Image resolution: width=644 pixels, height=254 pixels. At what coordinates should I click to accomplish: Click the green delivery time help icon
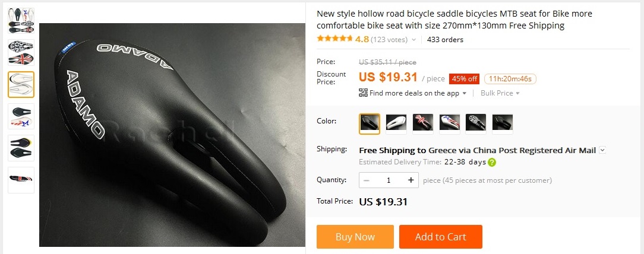[492, 162]
